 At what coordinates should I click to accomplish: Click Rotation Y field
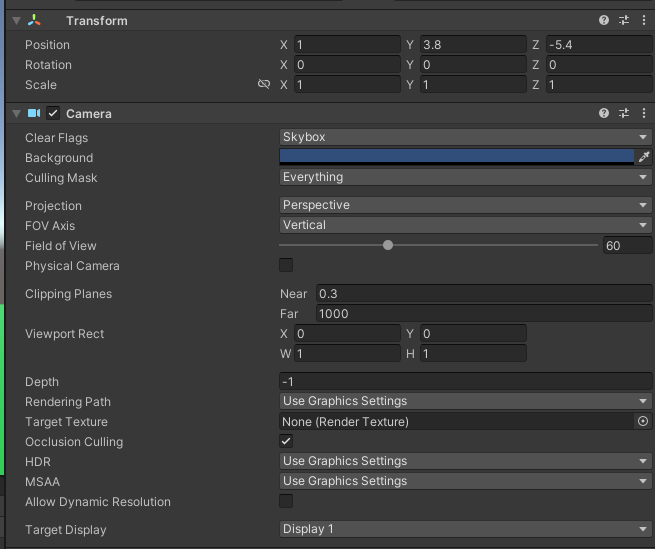[x=473, y=64]
